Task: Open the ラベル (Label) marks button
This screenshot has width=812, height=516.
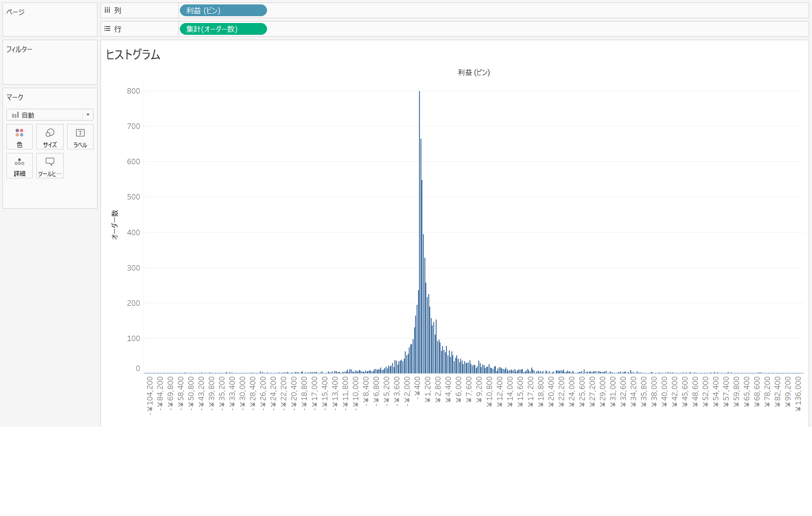Action: (x=80, y=137)
